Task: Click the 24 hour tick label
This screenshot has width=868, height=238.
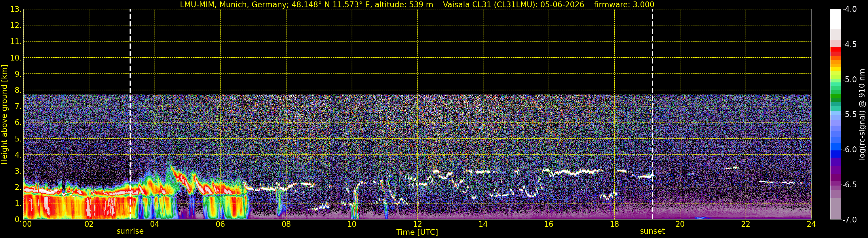Action: pos(811,224)
